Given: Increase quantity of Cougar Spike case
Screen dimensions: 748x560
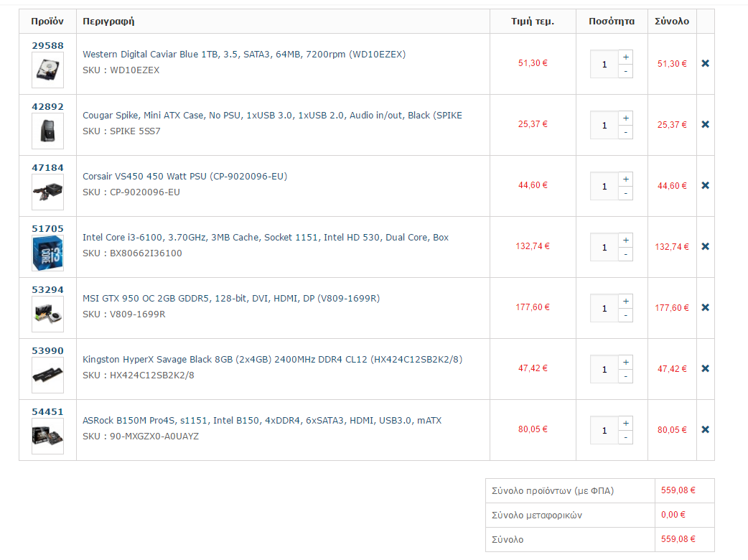Looking at the screenshot, I should coord(625,118).
